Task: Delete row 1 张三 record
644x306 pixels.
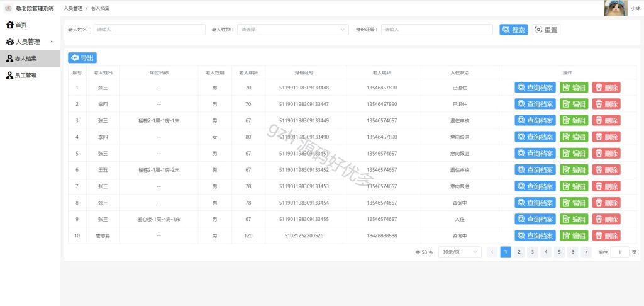Action: point(606,88)
